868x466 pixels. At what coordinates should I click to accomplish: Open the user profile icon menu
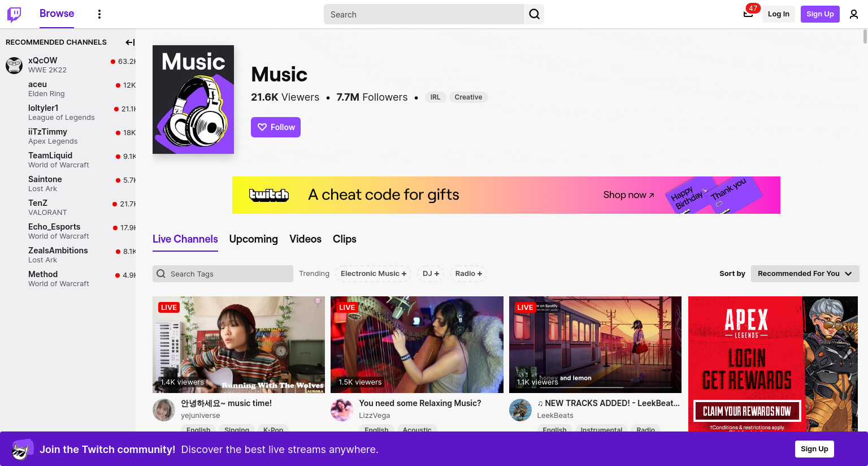854,14
